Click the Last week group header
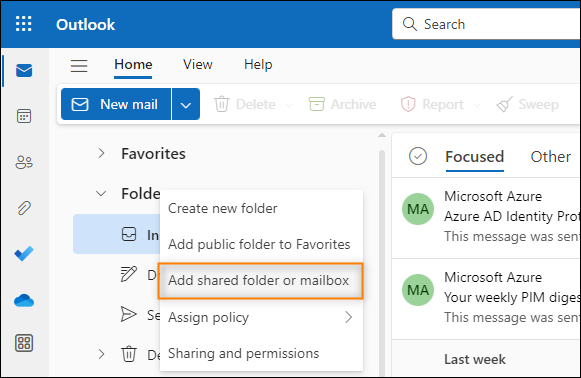The height and width of the screenshot is (378, 581). (x=475, y=359)
